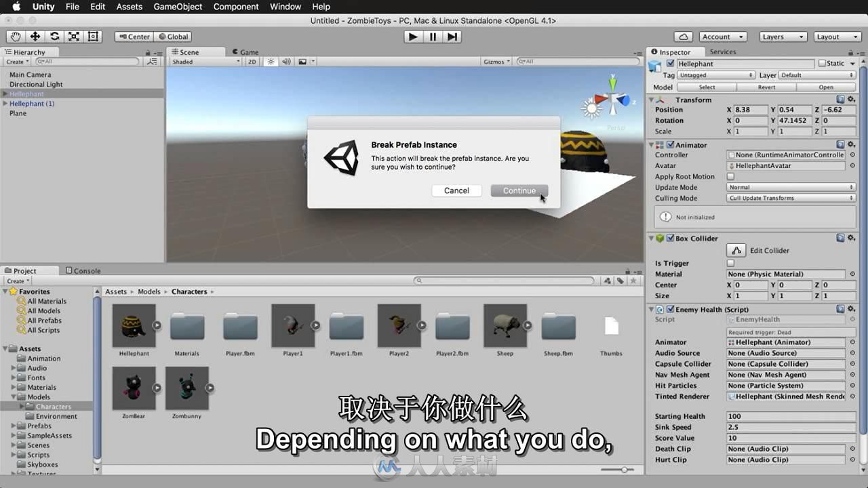Collapse the Transform component foldout
This screenshot has height=488, width=868.
[x=652, y=100]
